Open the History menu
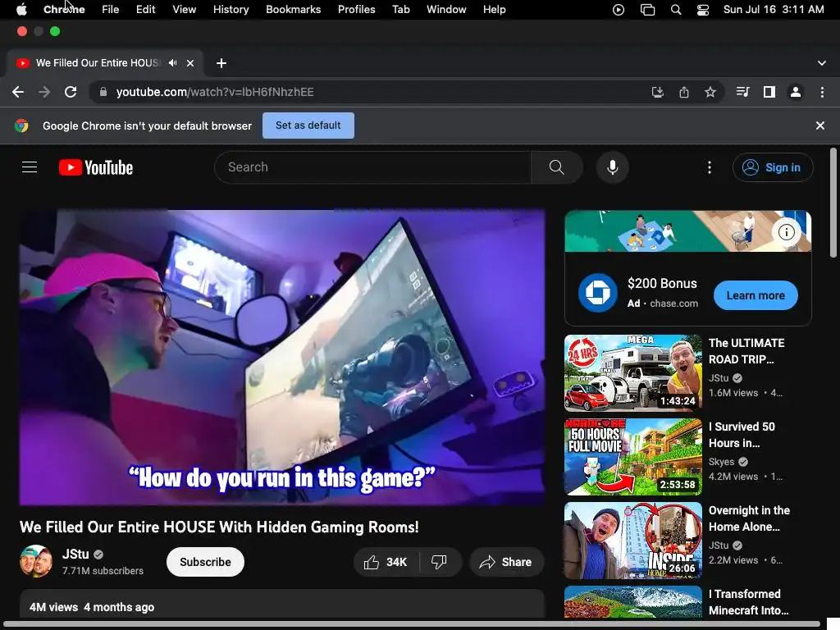840x630 pixels. [231, 10]
